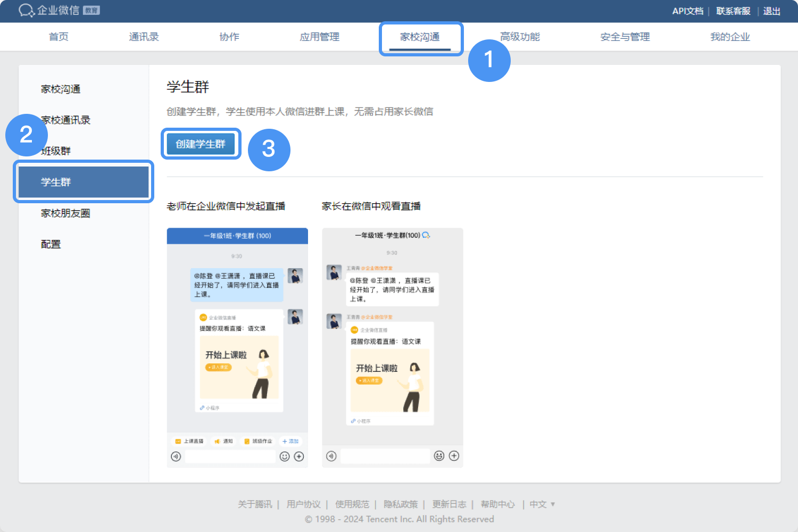
Task: Open 家校朋友圈 in the sidebar
Action: tap(65, 213)
